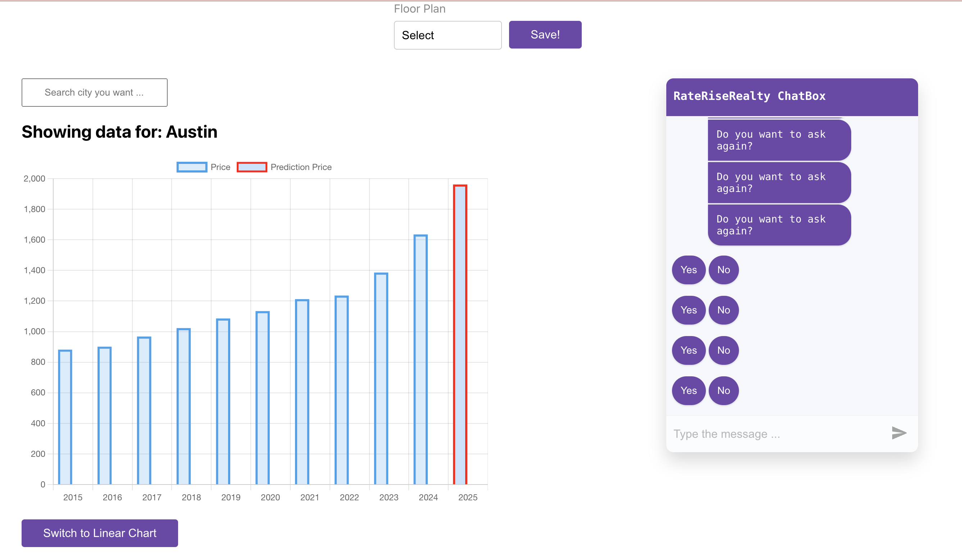
Task: Click the Save! button
Action: [x=545, y=35]
